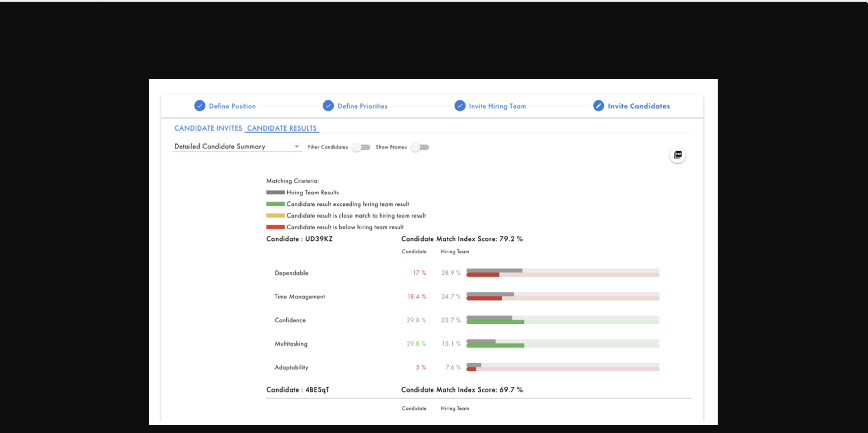Open the Detailed Candidate Summary dropdown
This screenshot has width=868, height=433.
click(x=237, y=147)
